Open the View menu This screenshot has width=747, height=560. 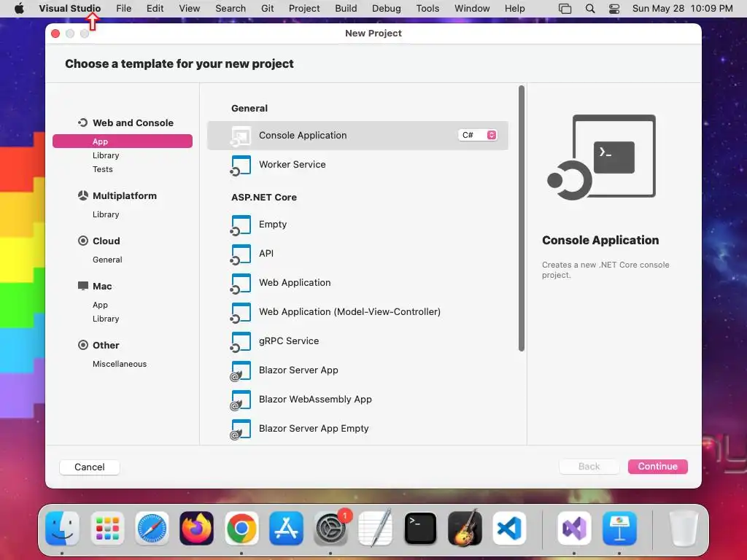tap(189, 8)
